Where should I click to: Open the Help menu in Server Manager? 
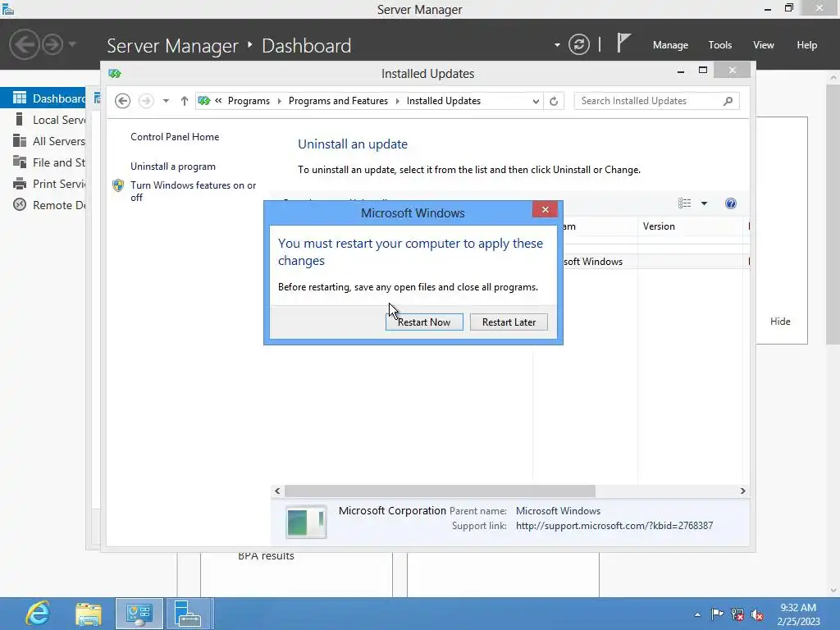pyautogui.click(x=806, y=45)
